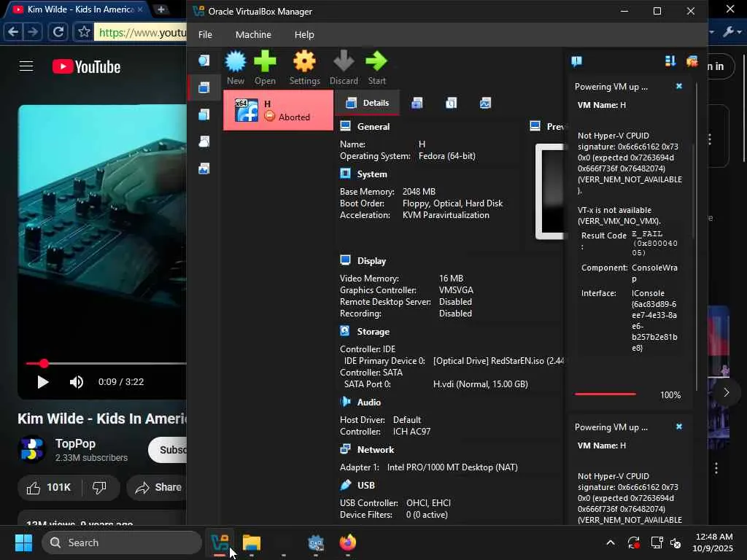Switch to the Activity monitor tab icon
The image size is (747, 560).
485,103
